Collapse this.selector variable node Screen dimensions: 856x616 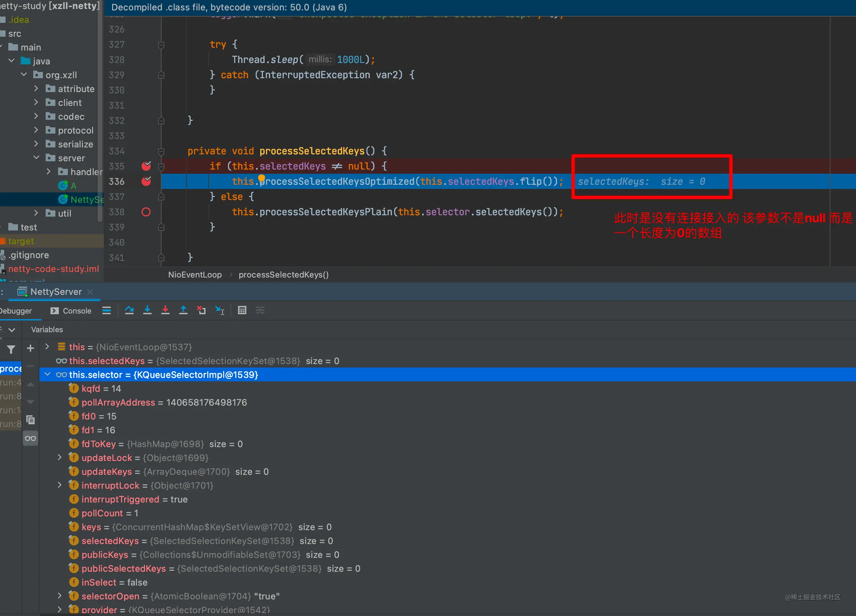[47, 374]
